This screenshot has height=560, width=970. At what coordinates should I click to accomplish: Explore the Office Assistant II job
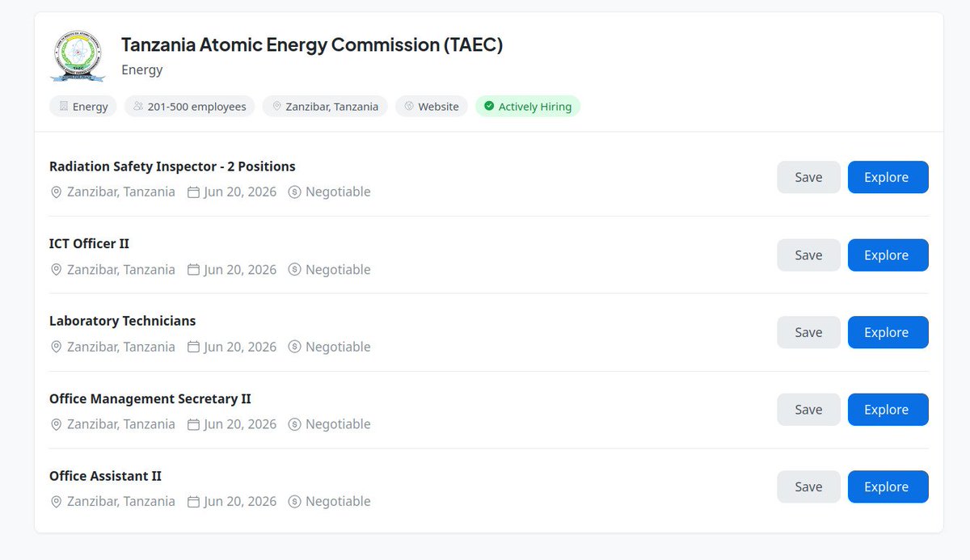click(888, 487)
